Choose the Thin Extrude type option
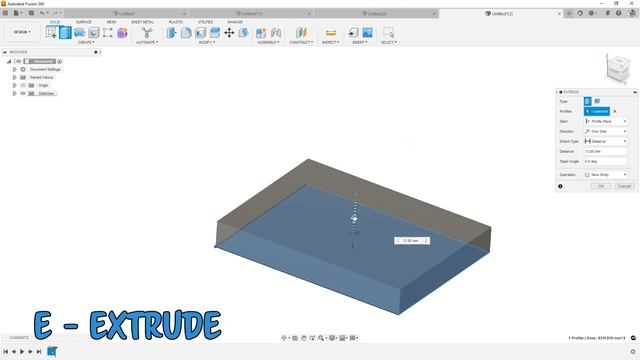This screenshot has height=360, width=640. pyautogui.click(x=597, y=101)
